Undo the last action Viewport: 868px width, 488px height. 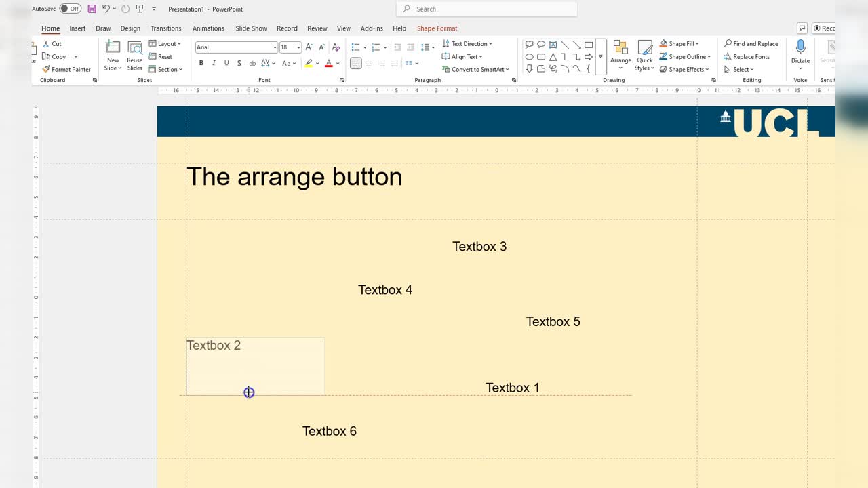pyautogui.click(x=106, y=9)
